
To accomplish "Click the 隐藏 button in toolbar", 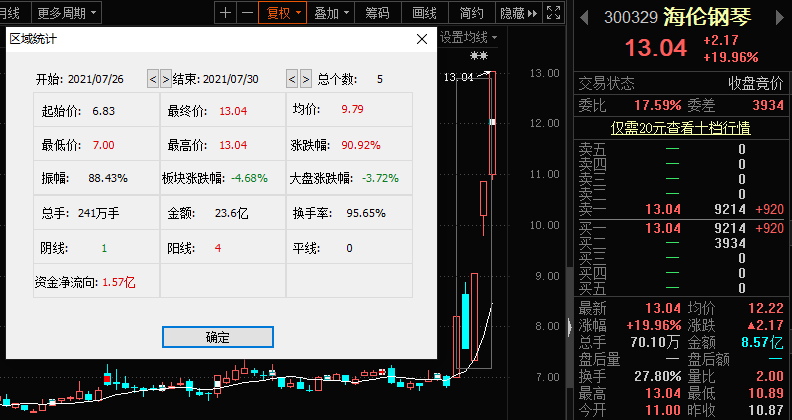I will 518,13.
